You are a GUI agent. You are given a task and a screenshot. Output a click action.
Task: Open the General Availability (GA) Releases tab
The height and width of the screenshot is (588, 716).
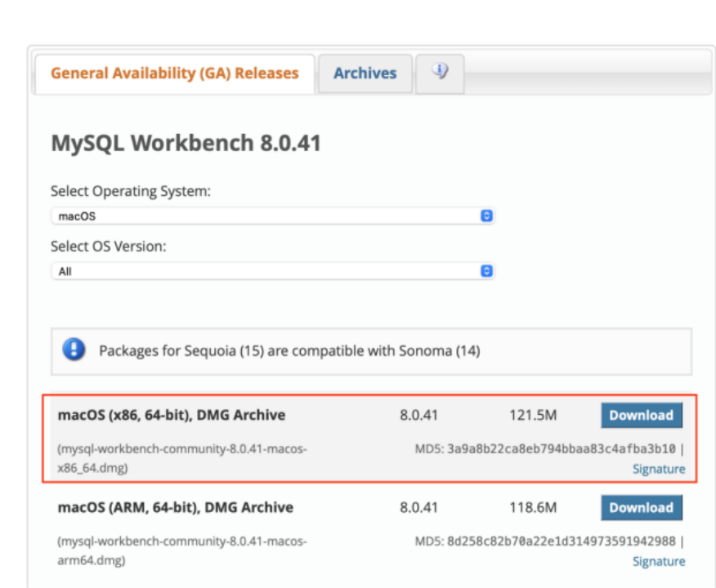pyautogui.click(x=174, y=73)
